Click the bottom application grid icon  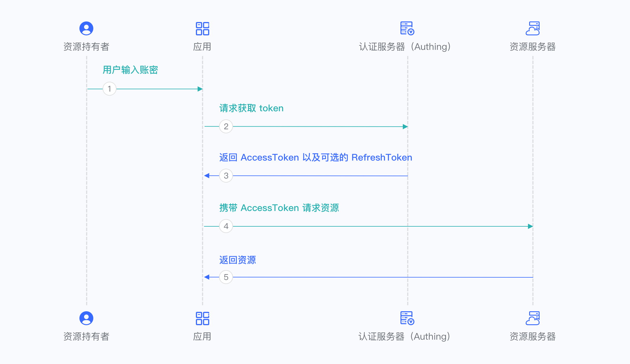[x=202, y=318]
